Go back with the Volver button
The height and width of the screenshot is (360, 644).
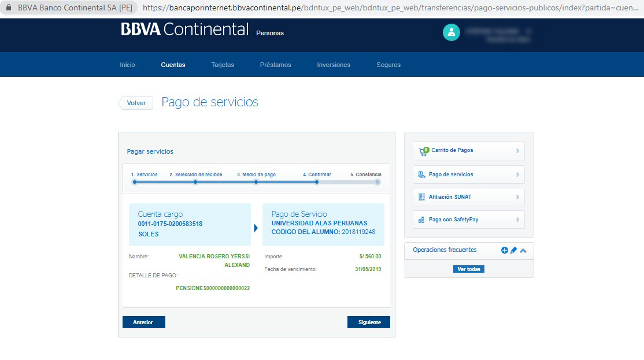(136, 103)
